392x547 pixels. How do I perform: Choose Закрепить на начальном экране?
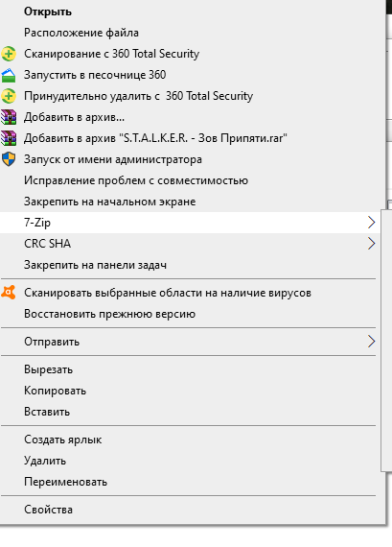pos(110,202)
